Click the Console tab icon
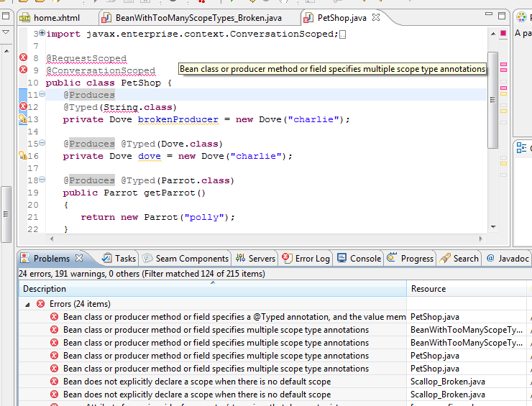 [341, 258]
